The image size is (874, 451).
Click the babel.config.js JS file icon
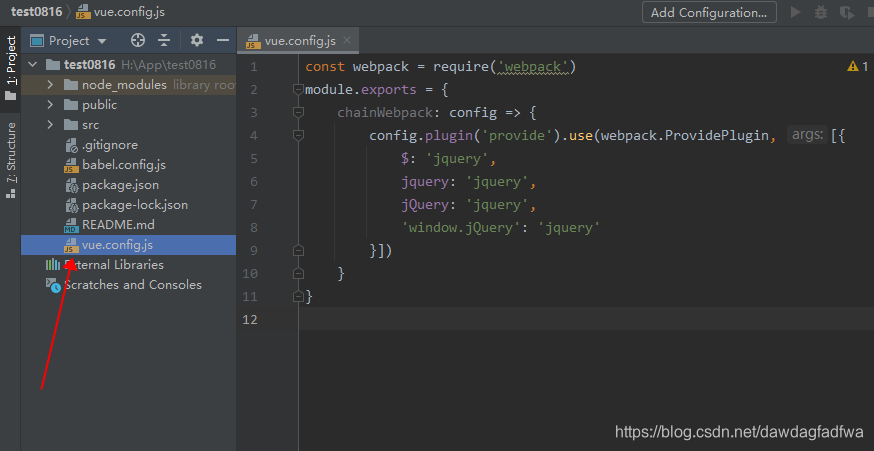coord(71,166)
